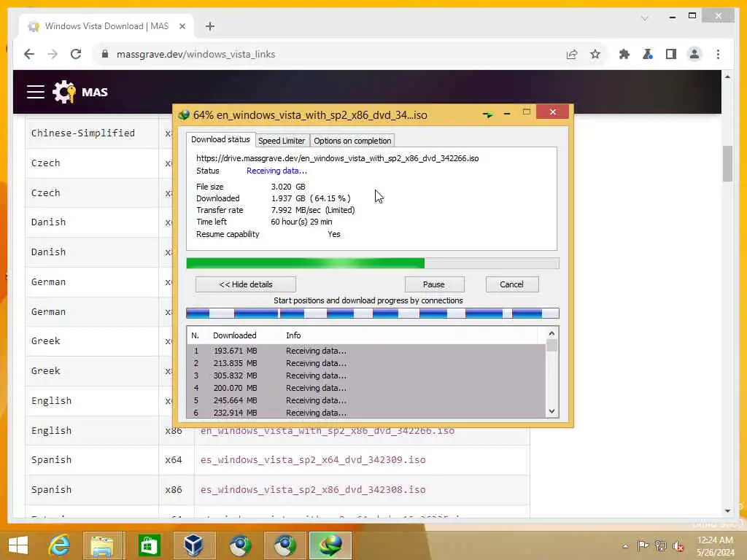Click the green download progress bar
The height and width of the screenshot is (560, 747).
coord(373,263)
